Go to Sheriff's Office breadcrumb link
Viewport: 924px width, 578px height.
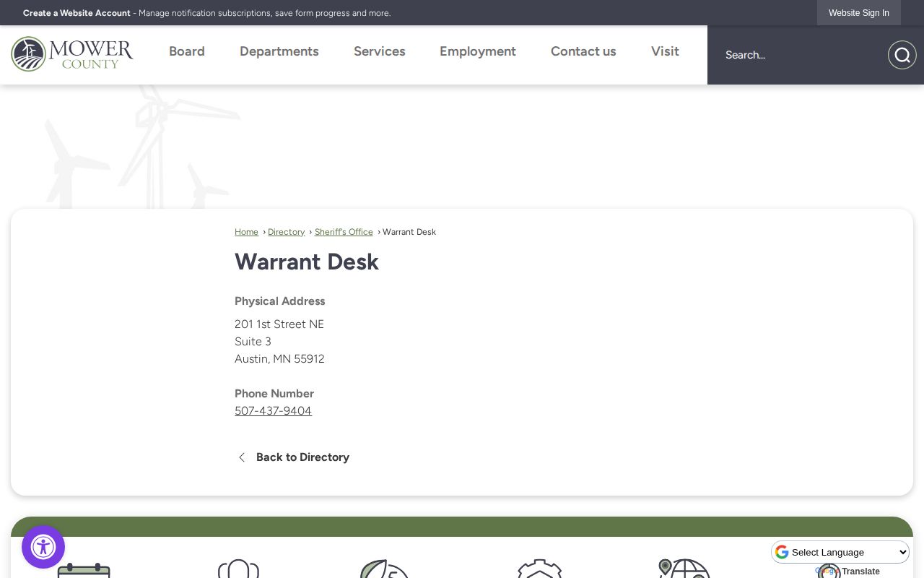tap(344, 232)
